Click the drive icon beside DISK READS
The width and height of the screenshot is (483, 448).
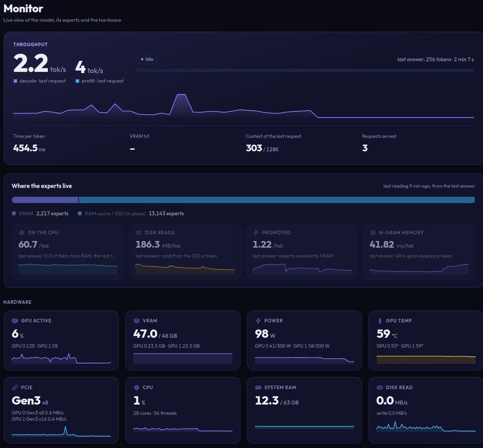(138, 233)
